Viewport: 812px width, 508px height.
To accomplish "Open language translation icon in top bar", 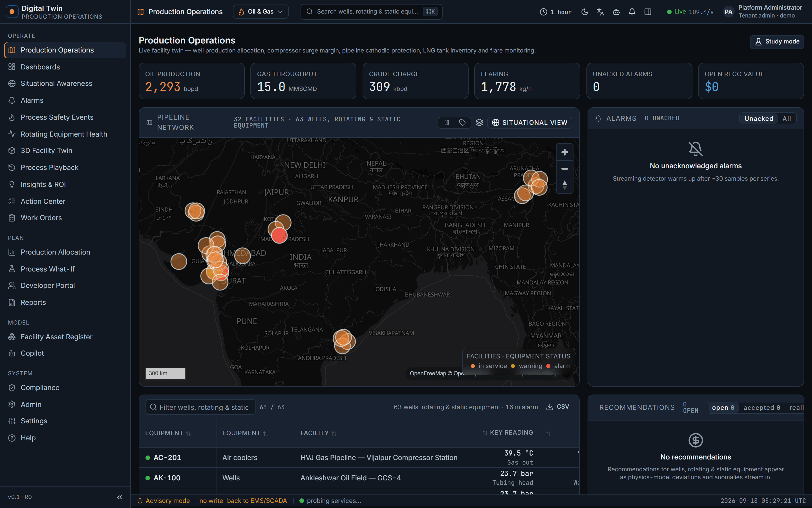I will point(600,12).
